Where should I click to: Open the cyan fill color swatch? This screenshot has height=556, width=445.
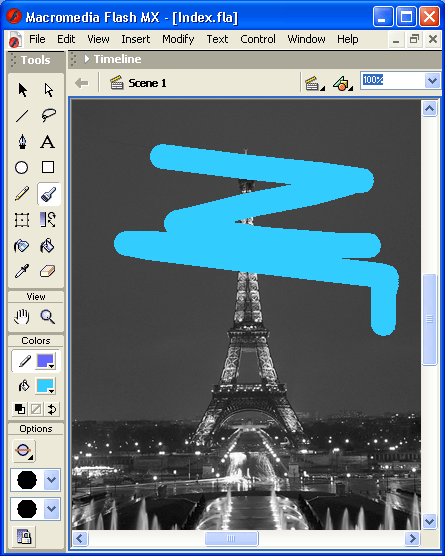click(45, 386)
